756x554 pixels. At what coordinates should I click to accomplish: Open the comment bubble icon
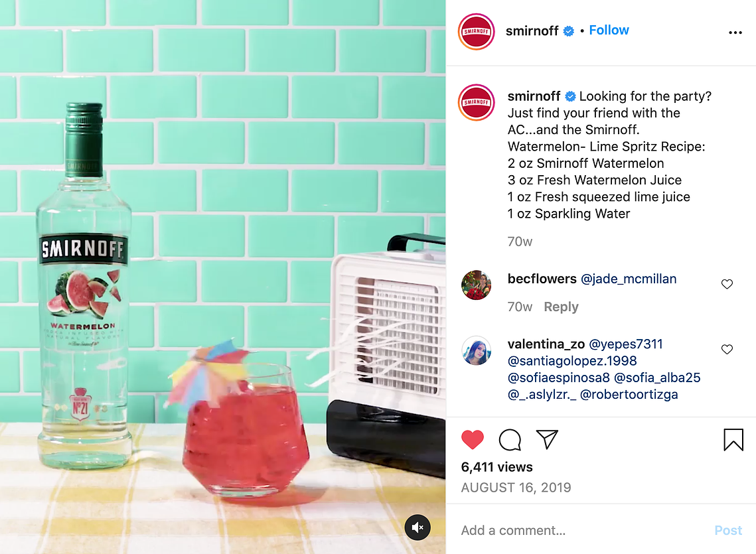point(510,439)
